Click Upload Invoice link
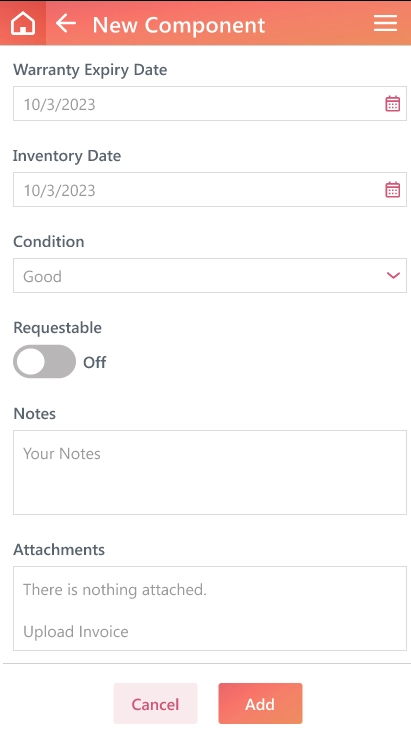Image resolution: width=411 pixels, height=735 pixels. click(x=76, y=632)
